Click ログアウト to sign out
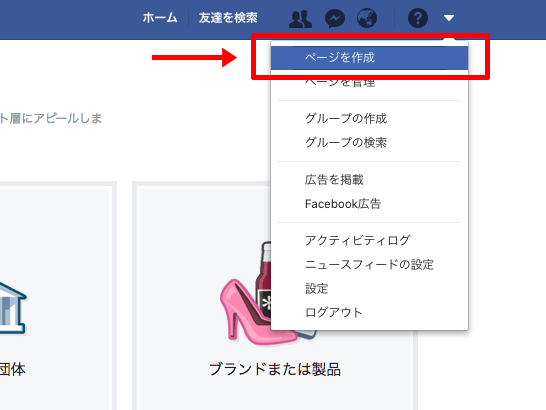This screenshot has width=546, height=410. click(x=369, y=312)
